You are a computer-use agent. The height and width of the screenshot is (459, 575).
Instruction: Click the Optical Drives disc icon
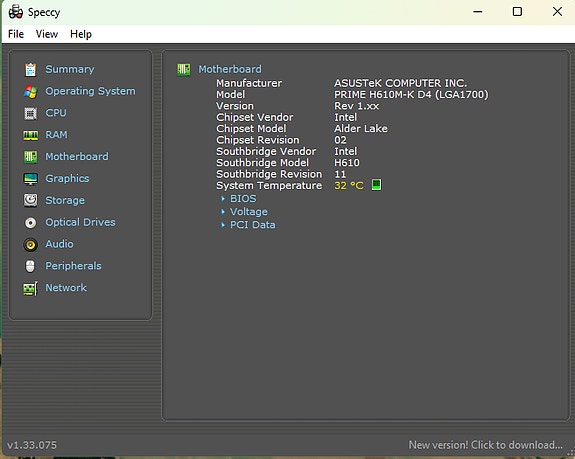coord(30,223)
